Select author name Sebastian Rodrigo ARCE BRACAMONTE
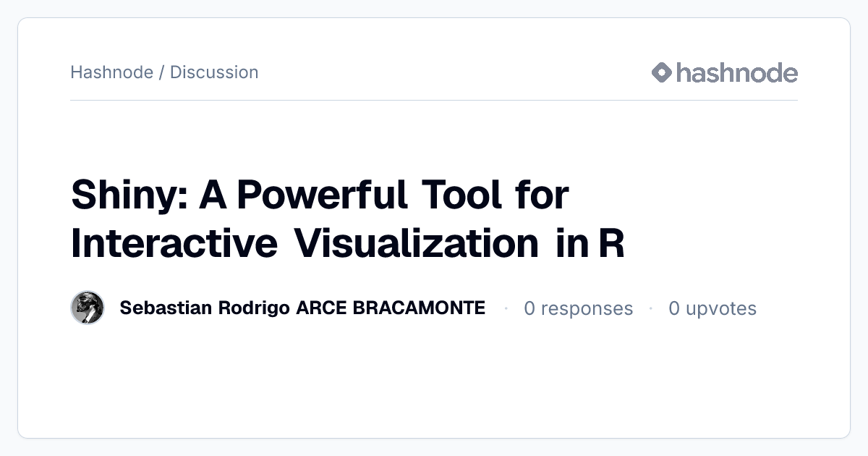Screen dimensions: 868x456 pyautogui.click(x=302, y=308)
